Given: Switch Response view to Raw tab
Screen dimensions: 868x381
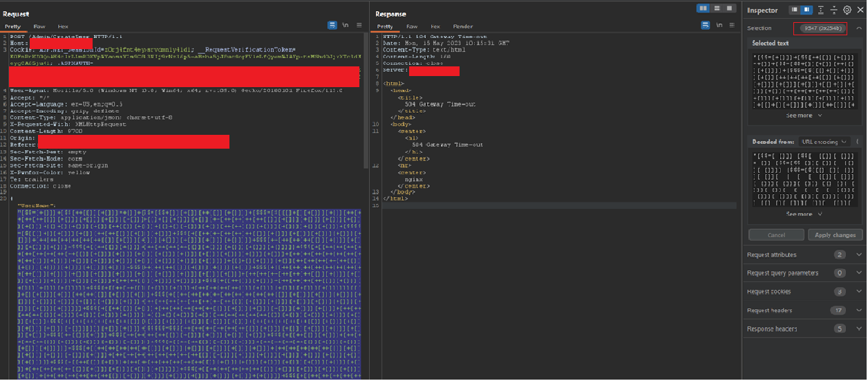Looking at the screenshot, I should pos(412,26).
